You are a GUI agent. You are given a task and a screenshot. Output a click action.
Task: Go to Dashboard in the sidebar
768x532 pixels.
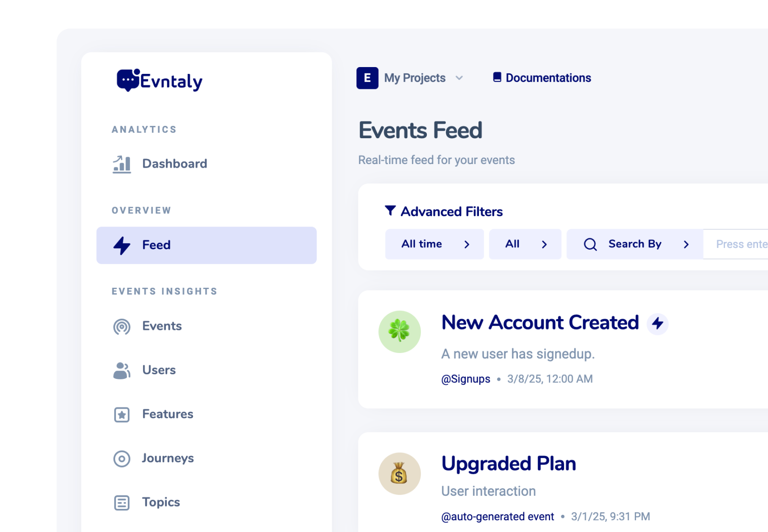tap(174, 164)
